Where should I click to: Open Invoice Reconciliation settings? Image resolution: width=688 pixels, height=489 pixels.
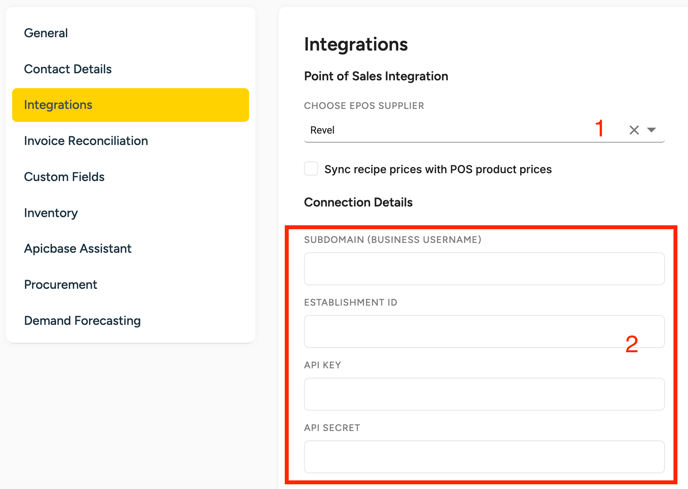[86, 141]
